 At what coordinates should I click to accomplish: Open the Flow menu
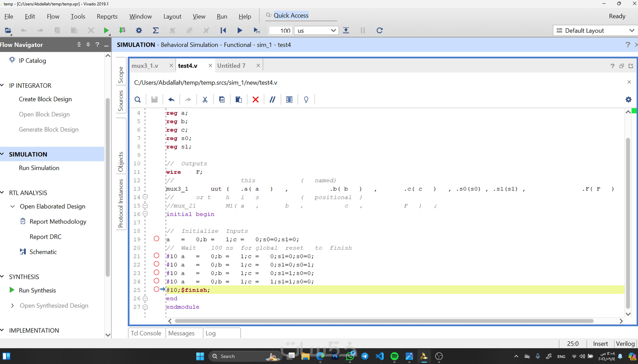coord(53,17)
